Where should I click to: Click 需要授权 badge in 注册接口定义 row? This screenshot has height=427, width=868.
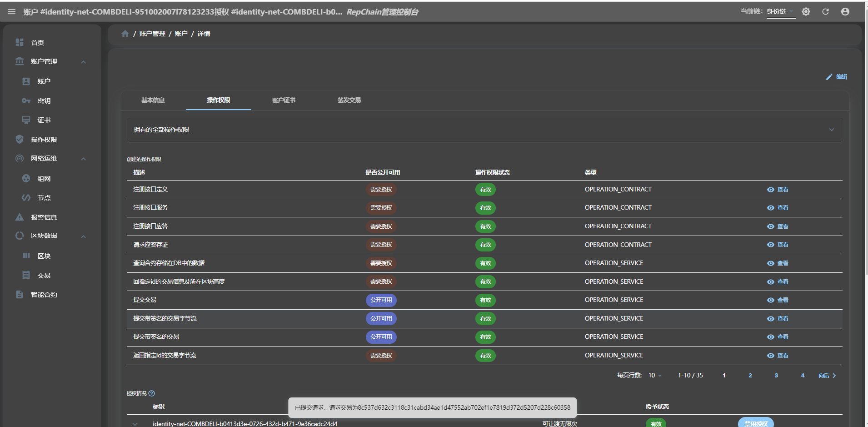(381, 190)
